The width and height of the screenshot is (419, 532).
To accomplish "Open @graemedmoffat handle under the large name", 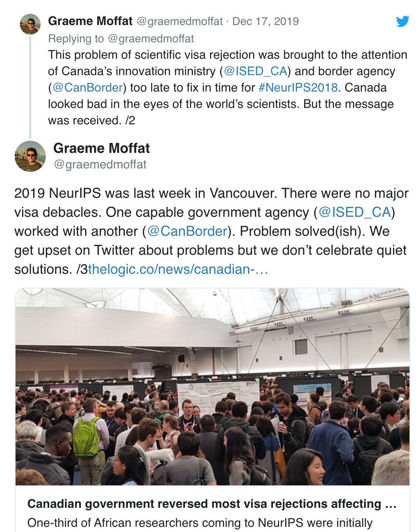I will [x=100, y=165].
